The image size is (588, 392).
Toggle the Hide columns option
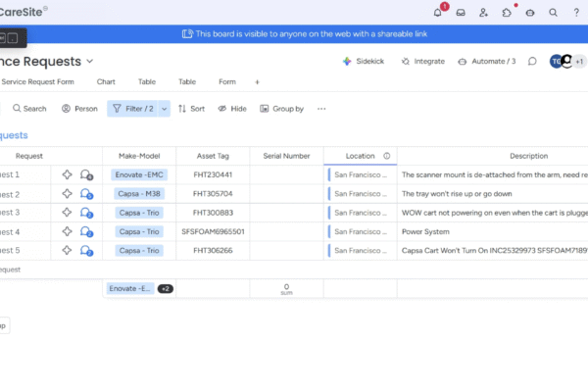click(232, 109)
